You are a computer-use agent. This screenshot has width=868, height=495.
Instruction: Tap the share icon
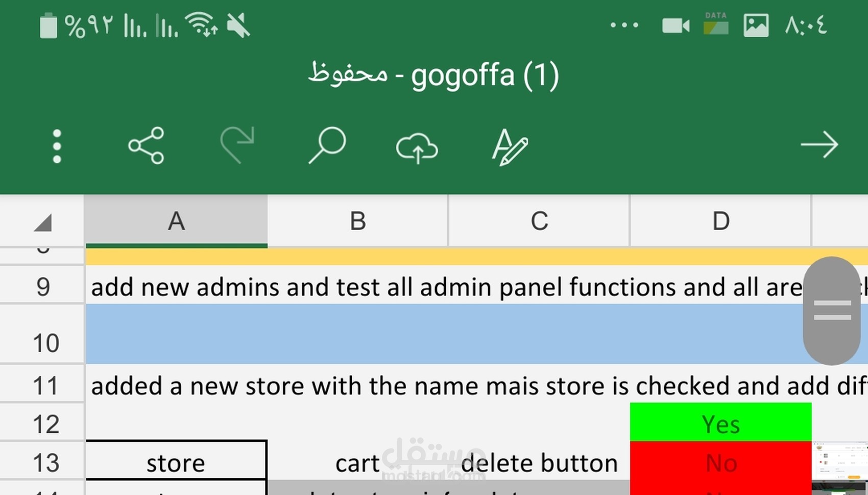pos(147,146)
